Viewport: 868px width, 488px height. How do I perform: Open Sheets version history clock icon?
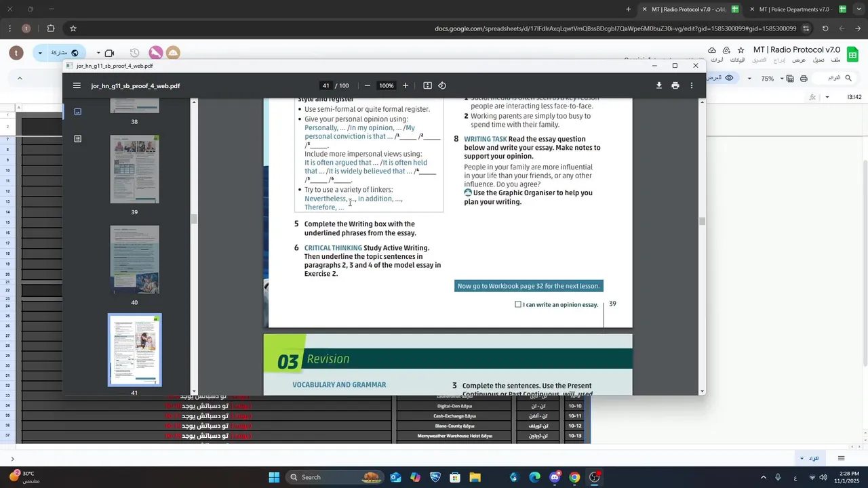tap(134, 53)
